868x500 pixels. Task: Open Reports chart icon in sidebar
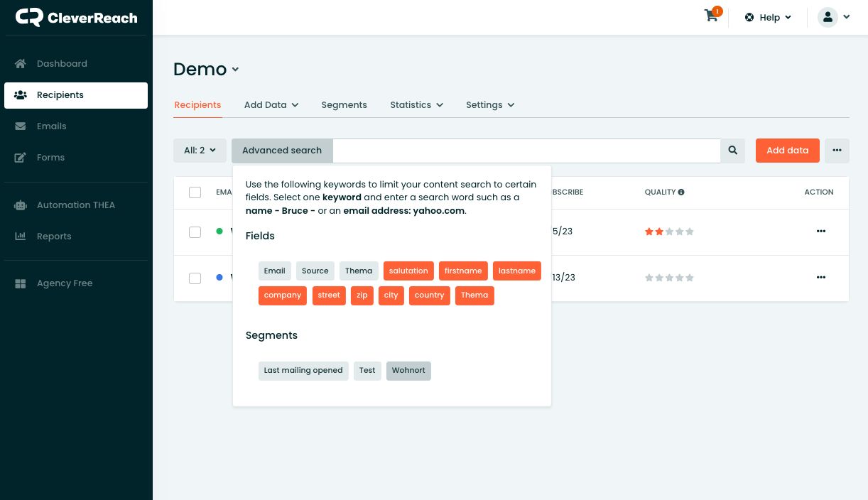click(21, 237)
